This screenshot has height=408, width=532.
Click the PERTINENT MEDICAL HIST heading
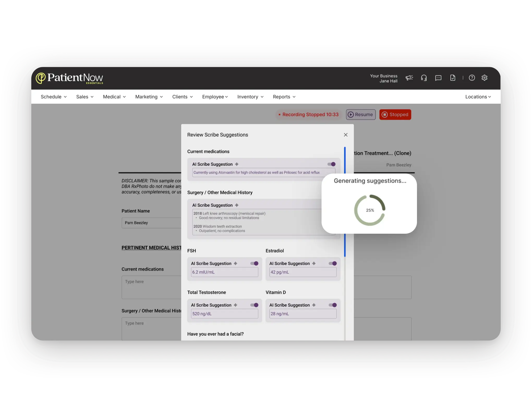151,248
